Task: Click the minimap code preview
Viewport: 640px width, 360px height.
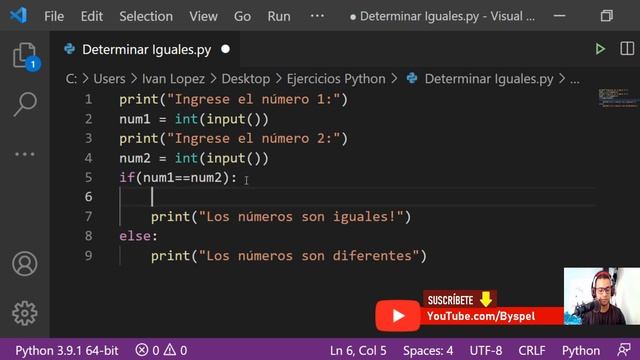Action: (x=619, y=98)
